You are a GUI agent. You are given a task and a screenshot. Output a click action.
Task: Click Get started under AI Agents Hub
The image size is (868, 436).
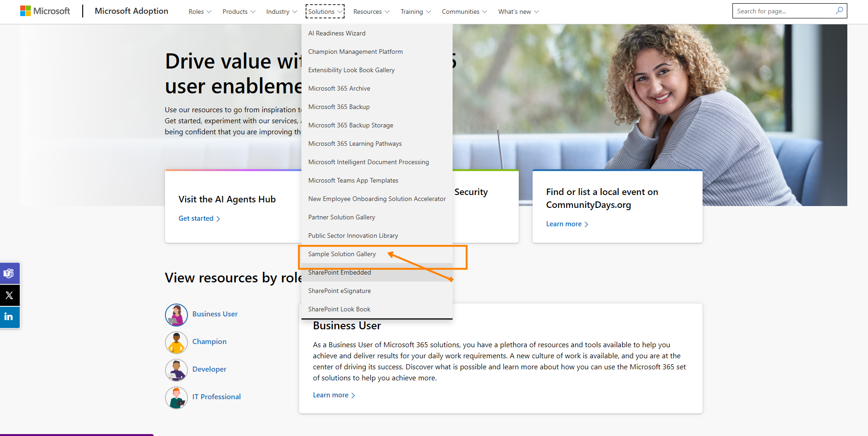(x=199, y=218)
